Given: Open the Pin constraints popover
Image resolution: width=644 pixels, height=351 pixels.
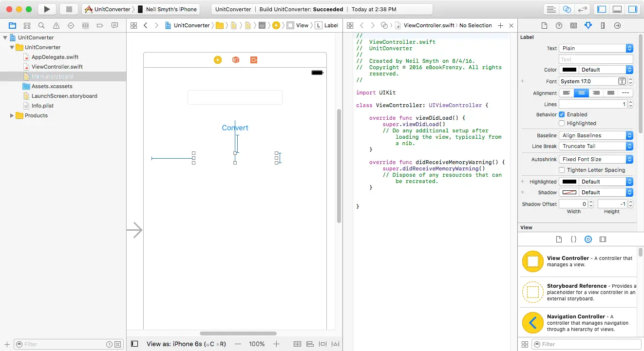Looking at the screenshot, I should (x=322, y=344).
